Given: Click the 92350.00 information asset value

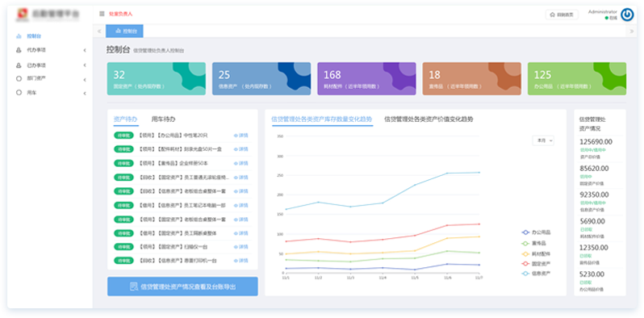Looking at the screenshot, I should tap(594, 195).
